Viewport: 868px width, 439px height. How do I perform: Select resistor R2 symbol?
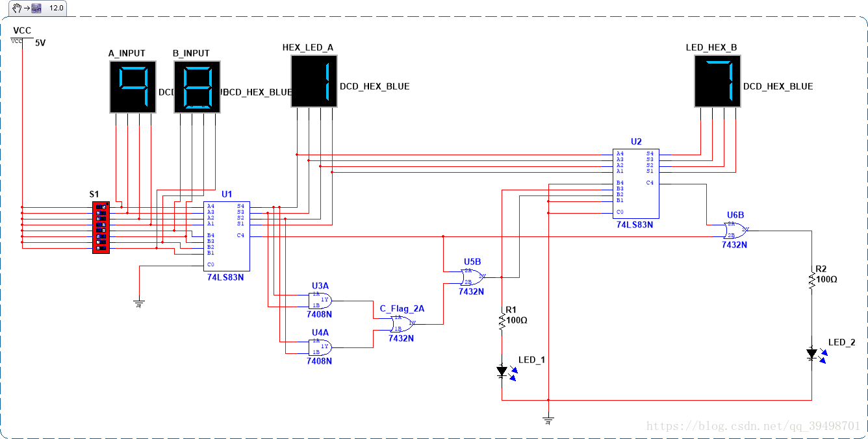point(811,280)
